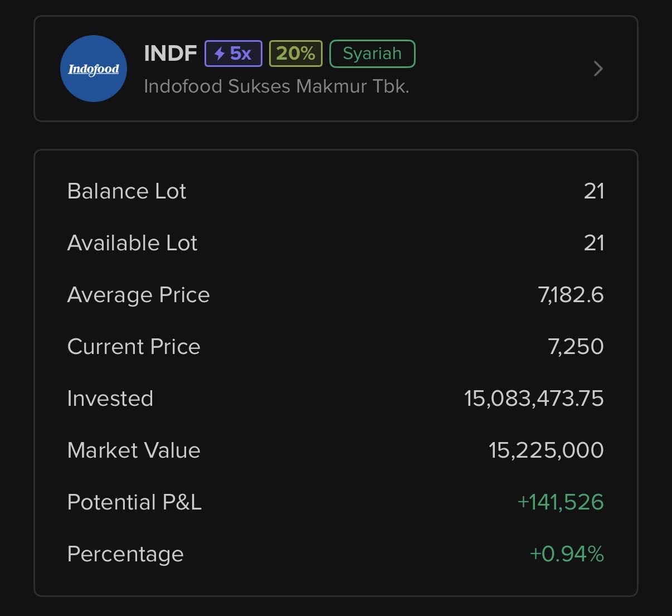Viewport: 672px width, 616px height.
Task: Tap the Balance Lot value 21
Action: click(593, 191)
